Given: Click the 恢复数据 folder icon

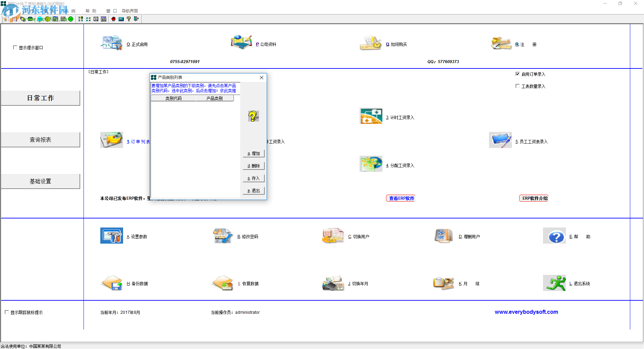Looking at the screenshot, I should click(x=223, y=283).
